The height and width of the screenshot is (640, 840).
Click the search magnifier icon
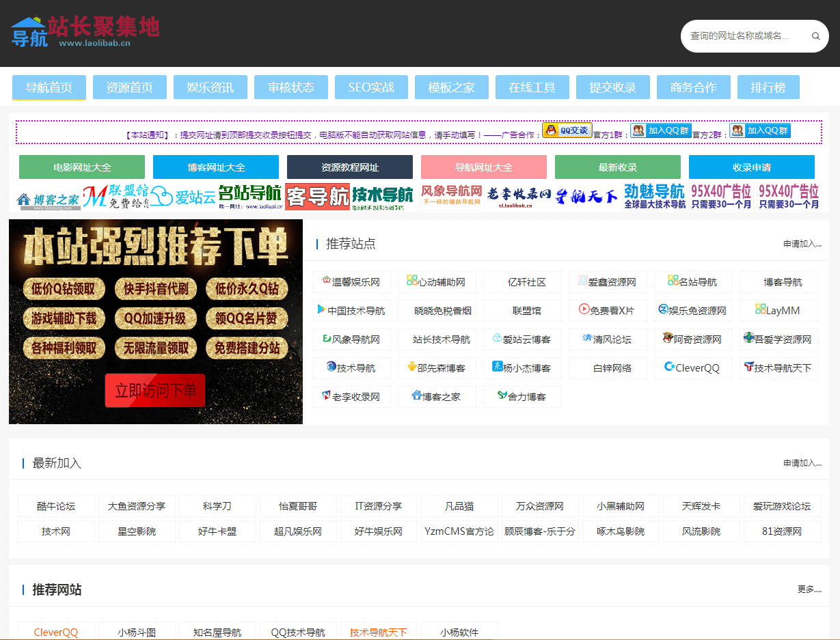point(815,36)
